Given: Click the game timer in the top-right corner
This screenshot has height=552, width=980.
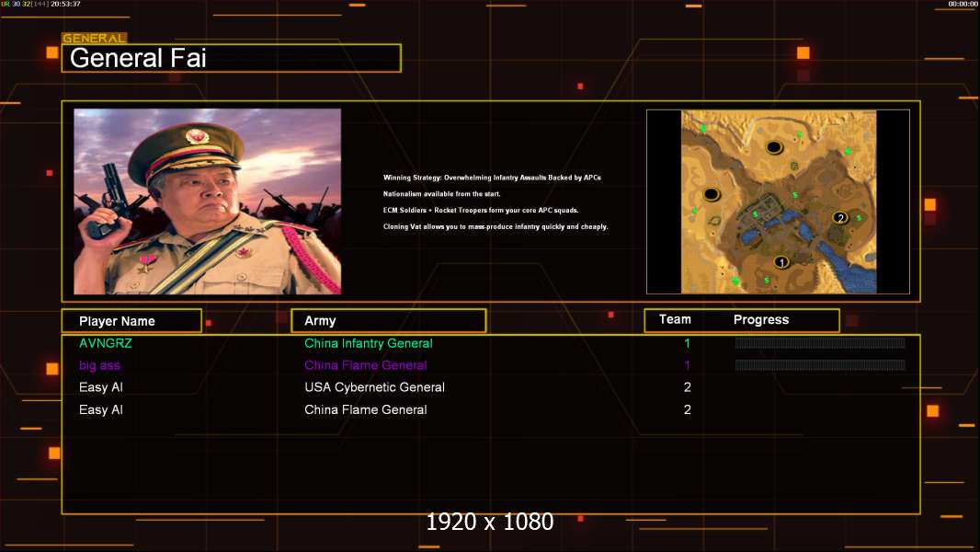Looking at the screenshot, I should coord(963,4).
